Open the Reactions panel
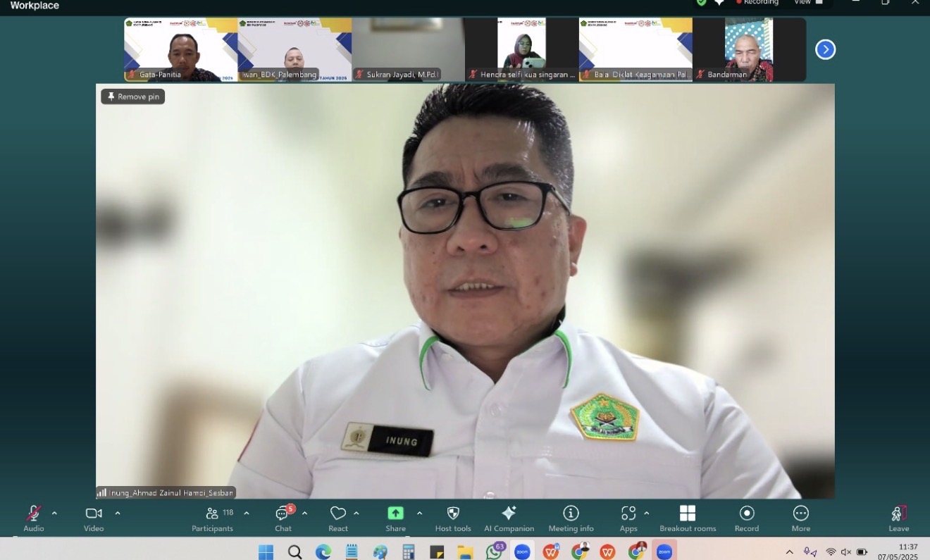The width and height of the screenshot is (930, 560). (338, 518)
